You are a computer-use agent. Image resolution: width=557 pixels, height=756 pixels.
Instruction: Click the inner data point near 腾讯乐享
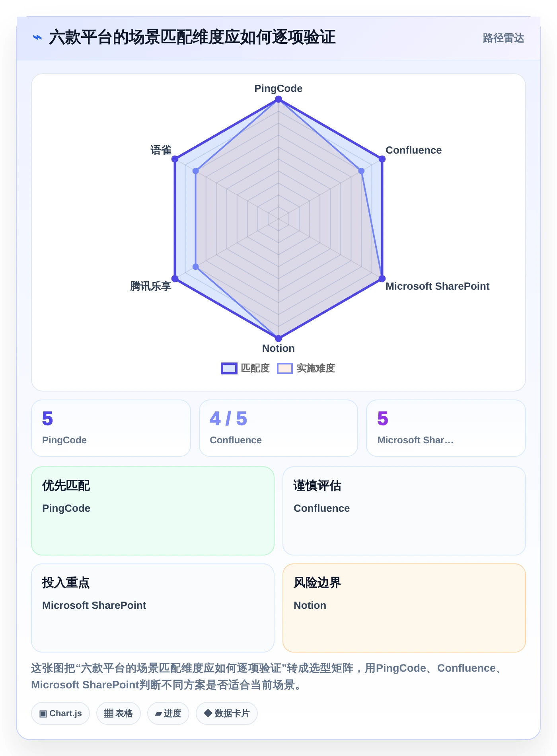(196, 267)
